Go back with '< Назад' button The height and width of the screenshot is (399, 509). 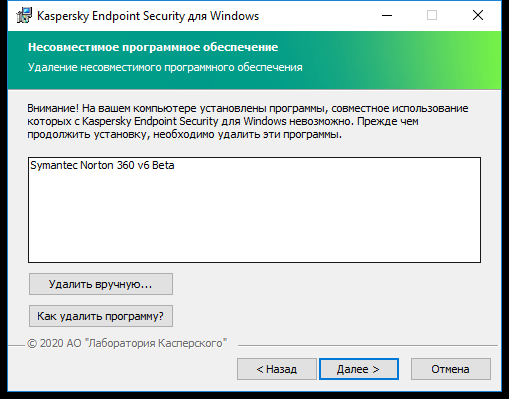tap(277, 369)
